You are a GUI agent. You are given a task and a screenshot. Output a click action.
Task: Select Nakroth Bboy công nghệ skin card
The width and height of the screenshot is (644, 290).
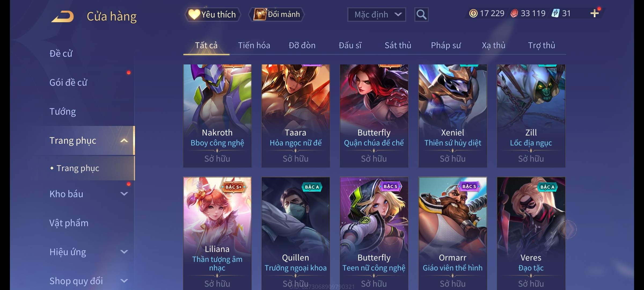[217, 116]
